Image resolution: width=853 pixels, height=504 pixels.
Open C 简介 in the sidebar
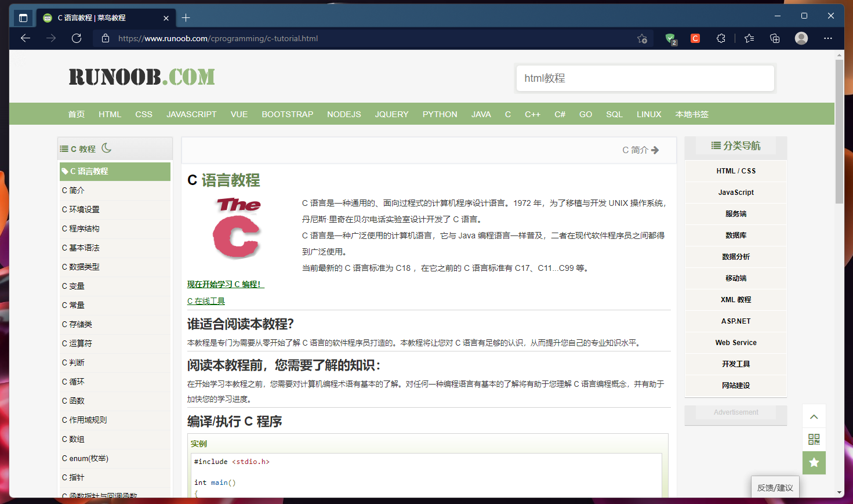coord(115,190)
